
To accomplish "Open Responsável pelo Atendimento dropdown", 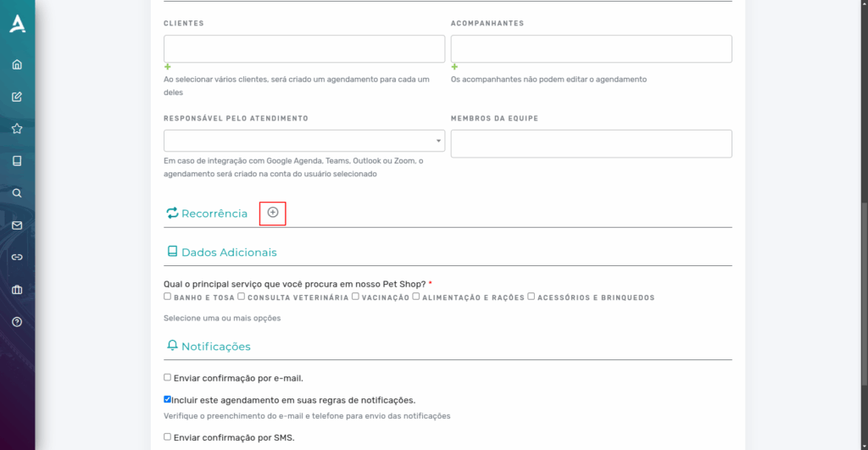I will coord(304,141).
